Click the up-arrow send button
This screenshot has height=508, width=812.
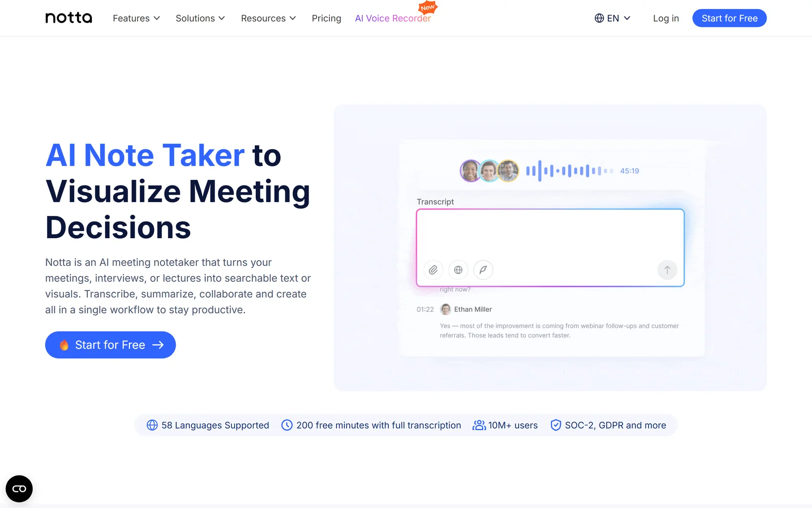pos(667,270)
